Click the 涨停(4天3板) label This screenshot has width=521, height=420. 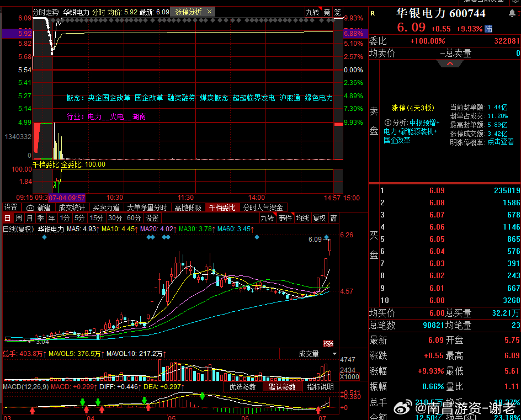(413, 108)
